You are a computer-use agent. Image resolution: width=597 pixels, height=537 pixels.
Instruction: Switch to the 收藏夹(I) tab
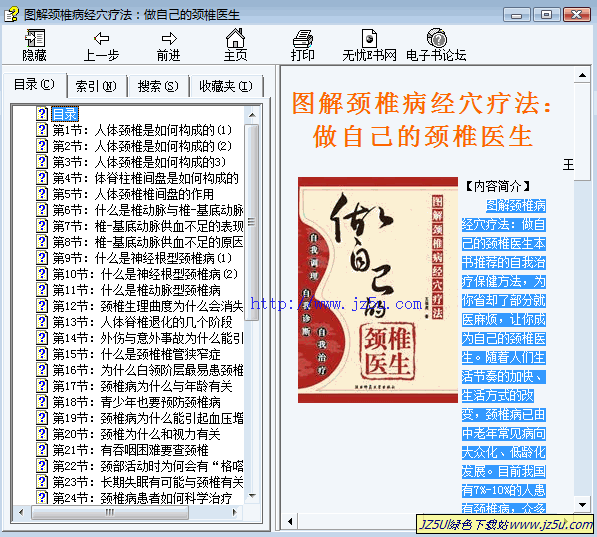[x=226, y=86]
